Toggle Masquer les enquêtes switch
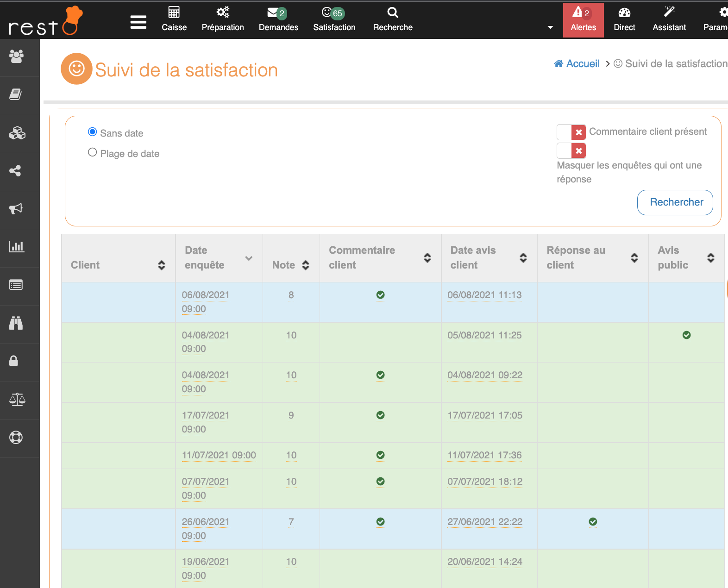 click(x=571, y=151)
